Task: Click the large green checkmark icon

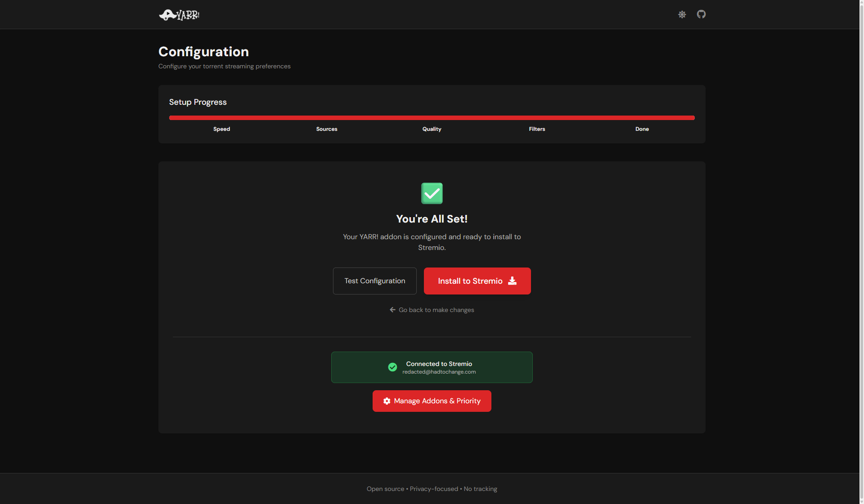Action: (x=432, y=193)
